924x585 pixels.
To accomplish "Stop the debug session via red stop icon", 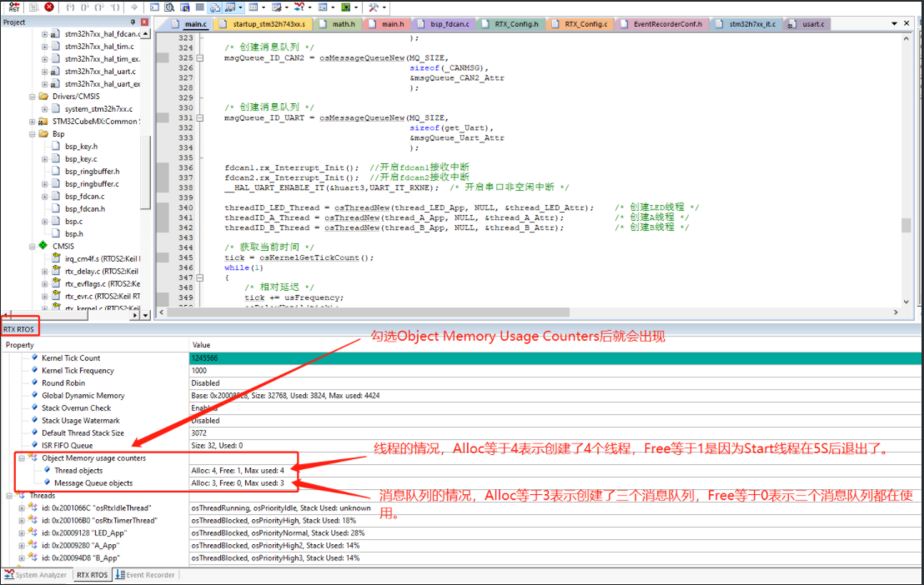I will [x=48, y=7].
